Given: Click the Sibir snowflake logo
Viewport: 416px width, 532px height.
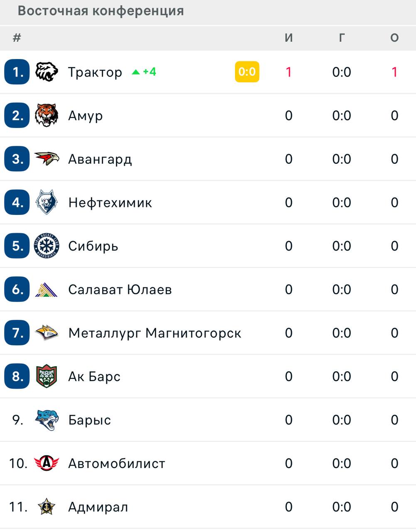Looking at the screenshot, I should [x=46, y=246].
